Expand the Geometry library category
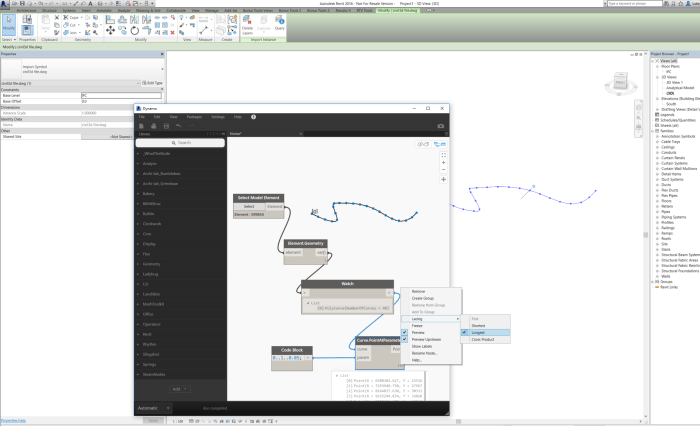This screenshot has width=700, height=426. tap(150, 264)
